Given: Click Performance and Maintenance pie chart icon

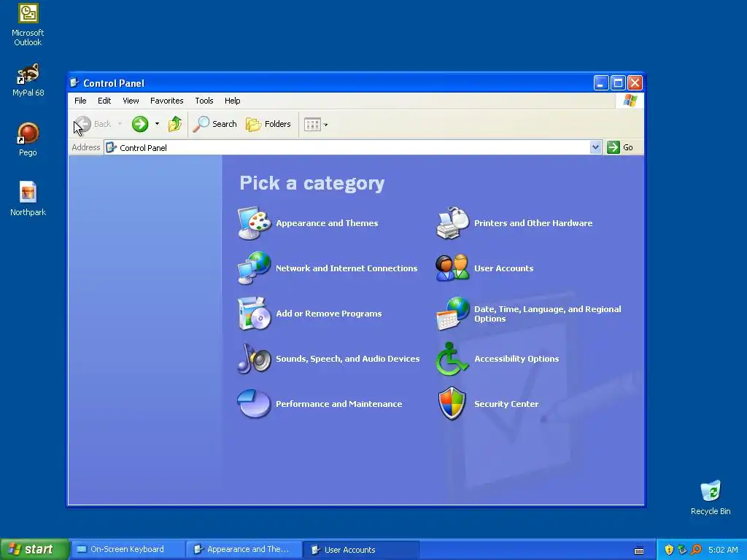Looking at the screenshot, I should click(255, 404).
